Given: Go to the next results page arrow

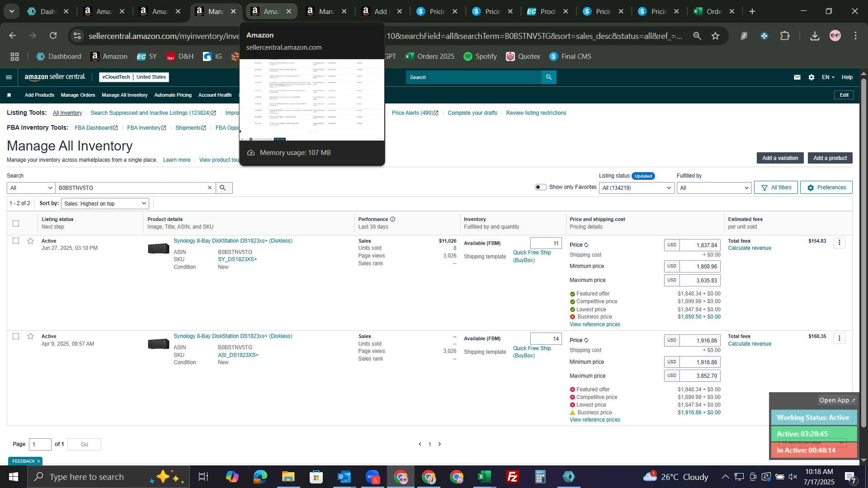Looking at the screenshot, I should click(439, 444).
